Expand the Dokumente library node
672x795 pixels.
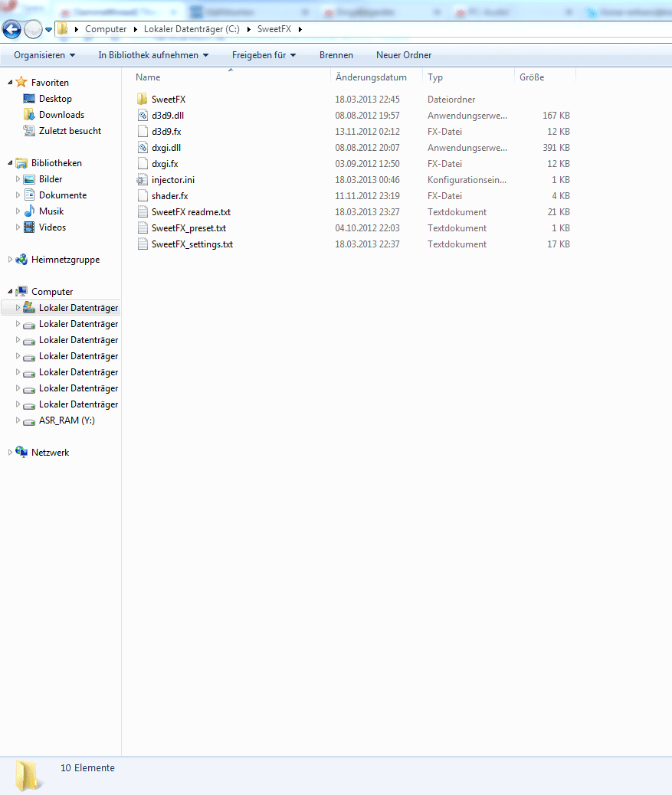point(18,195)
